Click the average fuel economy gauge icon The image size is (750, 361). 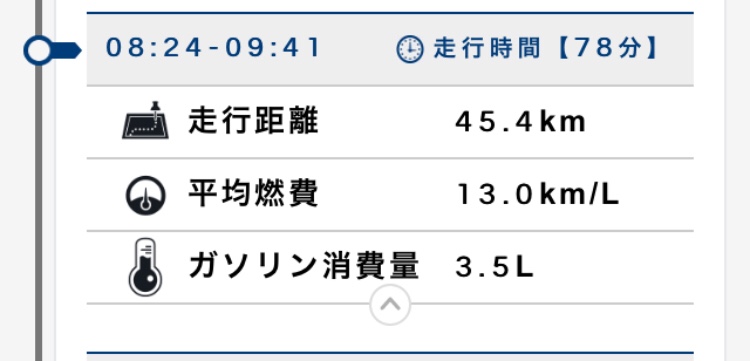tap(145, 195)
